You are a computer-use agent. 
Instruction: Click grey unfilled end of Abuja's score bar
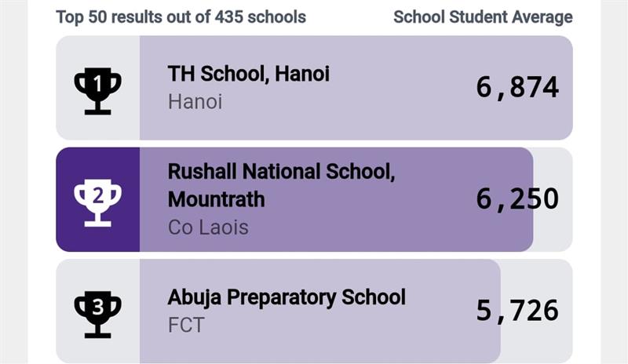point(536,345)
